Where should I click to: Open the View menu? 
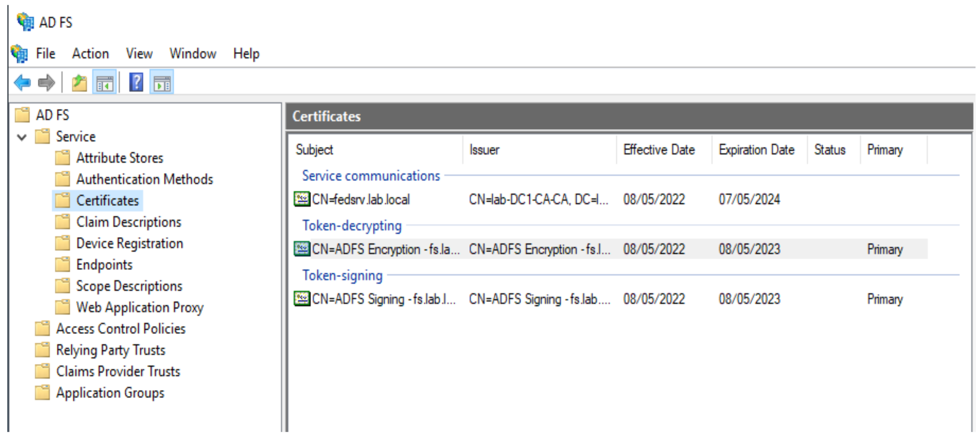point(139,54)
